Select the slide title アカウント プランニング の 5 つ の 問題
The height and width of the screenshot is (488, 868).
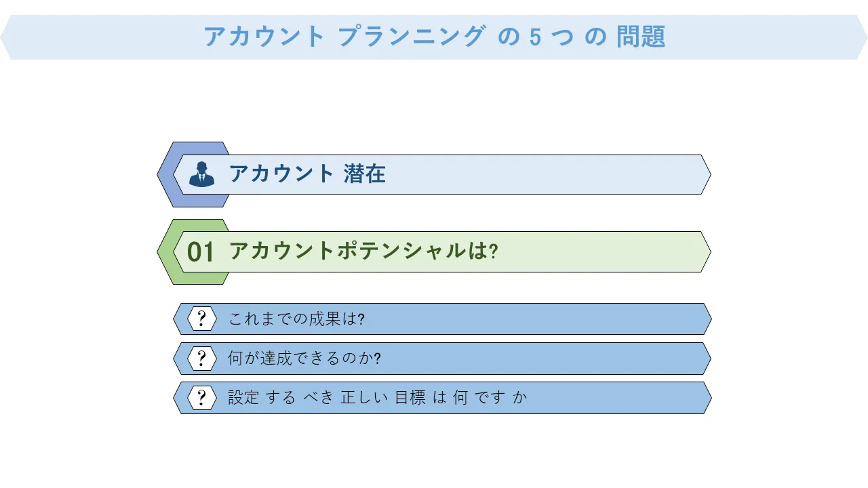(x=434, y=37)
